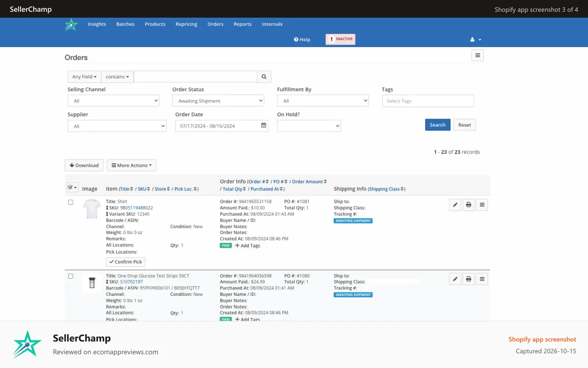Click the Glucose Test Strips product thumbnail
The height and width of the screenshot is (368, 588).
point(92,283)
